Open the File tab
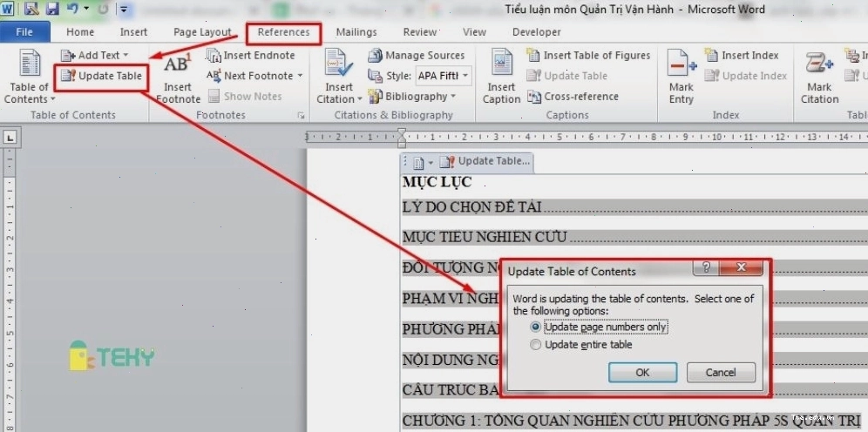Screen dimensions: 868x432 [24, 32]
